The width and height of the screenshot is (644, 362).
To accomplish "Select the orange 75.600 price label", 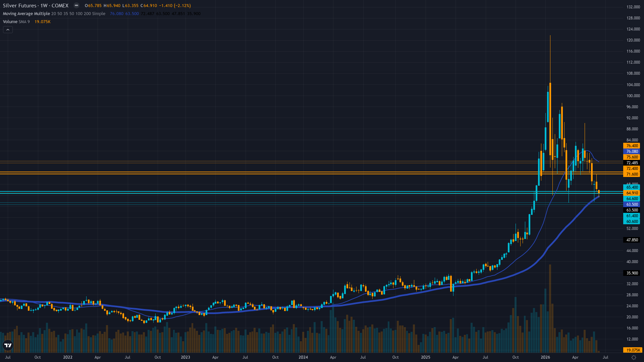I will click(632, 157).
